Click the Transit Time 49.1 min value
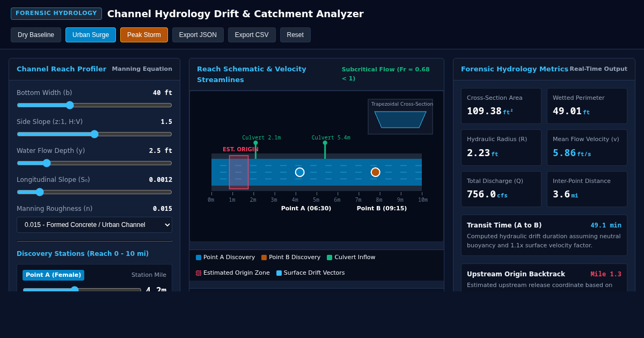Image resolution: width=644 pixels, height=338 pixels. tap(606, 225)
